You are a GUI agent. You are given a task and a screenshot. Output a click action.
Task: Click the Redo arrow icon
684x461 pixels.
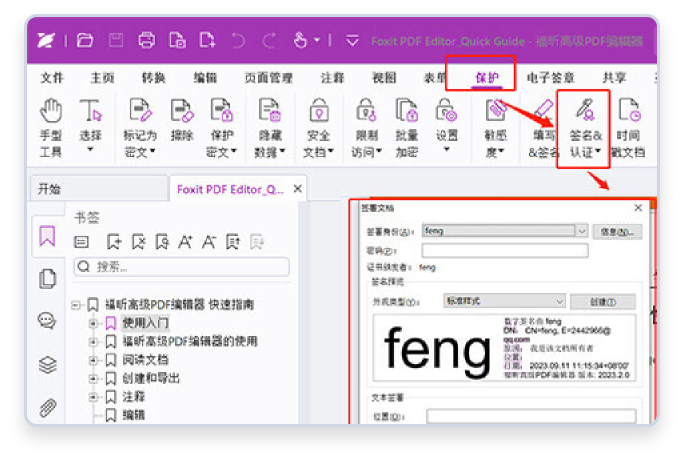pos(269,41)
